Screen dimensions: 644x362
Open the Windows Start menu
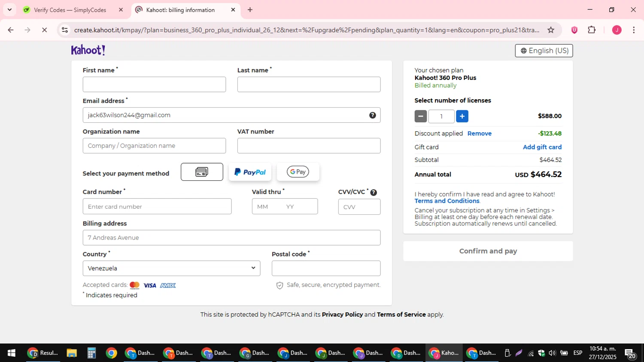pos(12,353)
